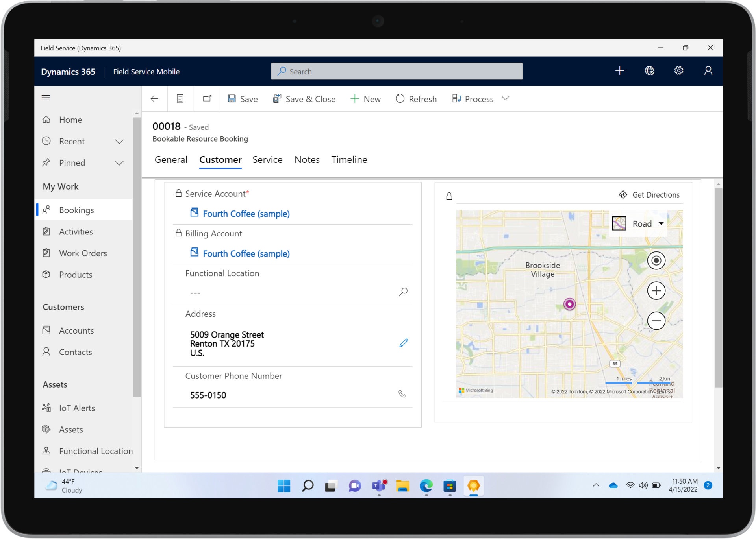Open Microsoft Edge from the taskbar
The height and width of the screenshot is (539, 756).
pos(426,486)
